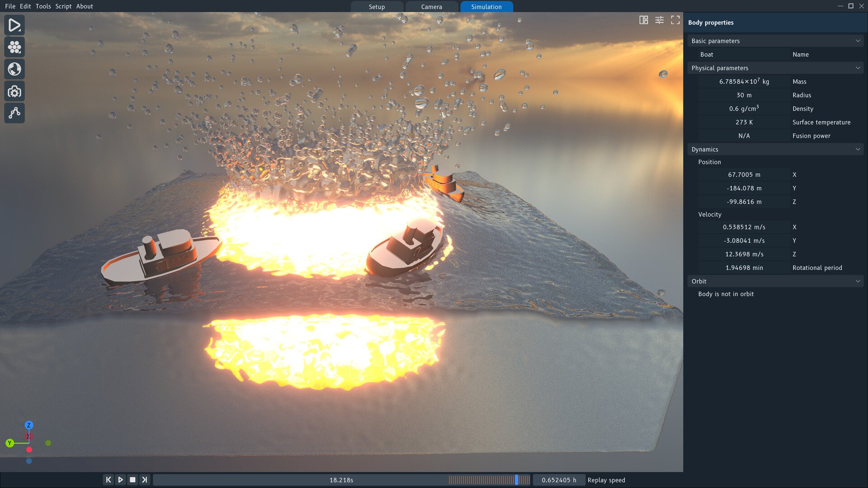Open the camera settings tool
The height and width of the screenshot is (488, 868).
coord(14,91)
